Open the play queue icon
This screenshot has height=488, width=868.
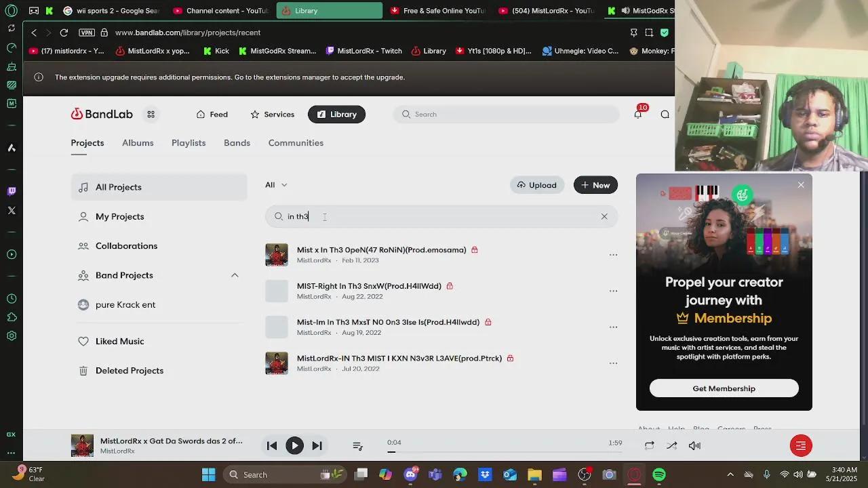click(x=358, y=446)
